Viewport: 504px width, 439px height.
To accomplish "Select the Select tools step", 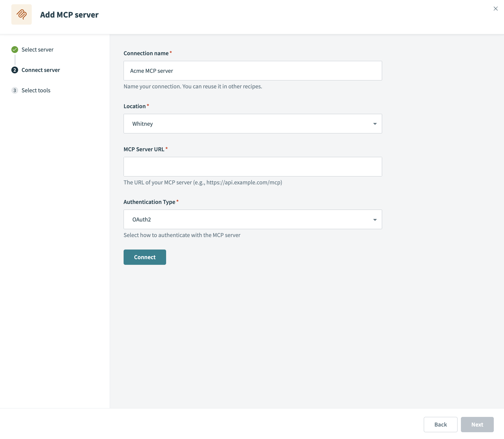I will pyautogui.click(x=36, y=90).
